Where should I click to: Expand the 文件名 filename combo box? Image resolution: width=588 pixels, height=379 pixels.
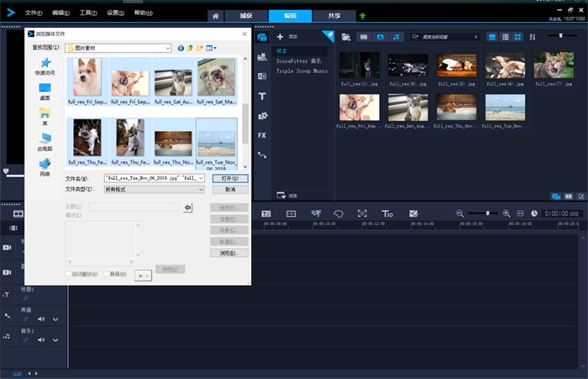tap(201, 178)
